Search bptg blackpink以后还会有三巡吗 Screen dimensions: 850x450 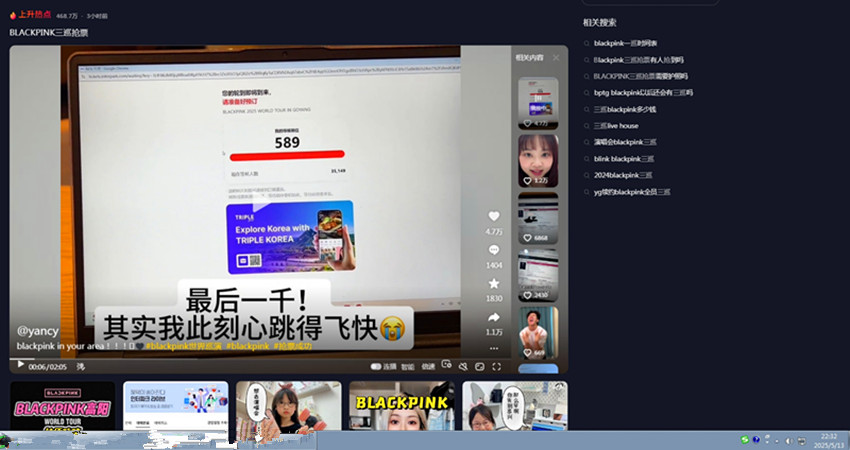[643, 93]
